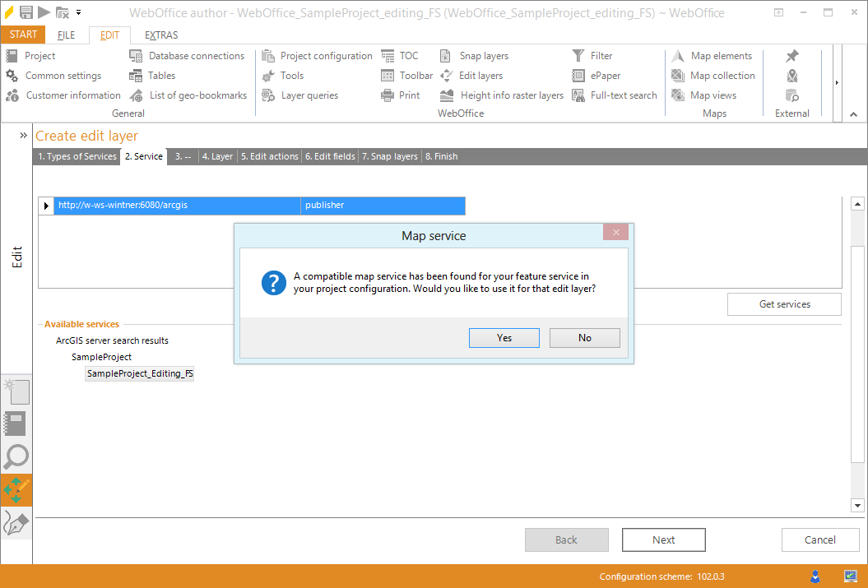Viewport: 868px width, 588px height.
Task: Open Full-text search configuration
Action: click(622, 95)
